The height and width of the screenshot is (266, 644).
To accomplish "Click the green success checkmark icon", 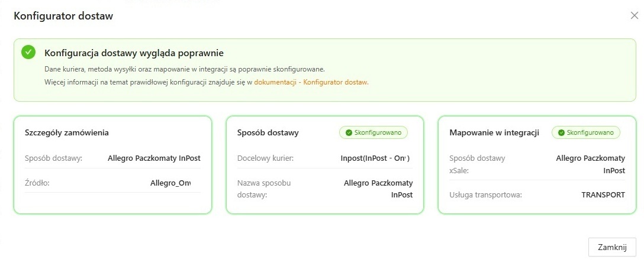I will point(28,53).
